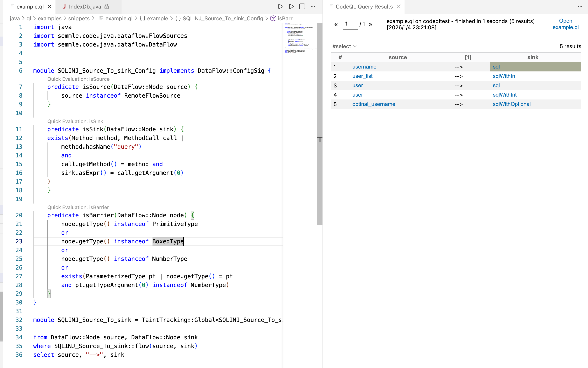The image size is (588, 368).
Task: Close the example.ql editor tab
Action: click(x=50, y=7)
